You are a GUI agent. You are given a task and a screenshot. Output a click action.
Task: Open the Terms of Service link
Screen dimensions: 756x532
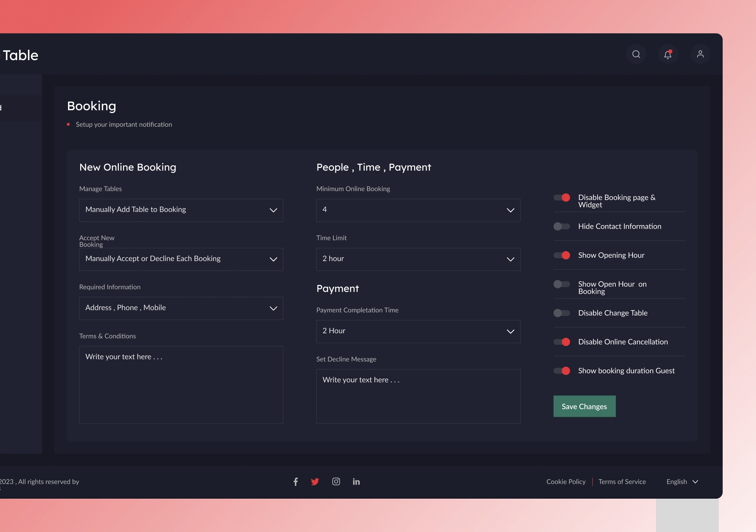coord(622,482)
